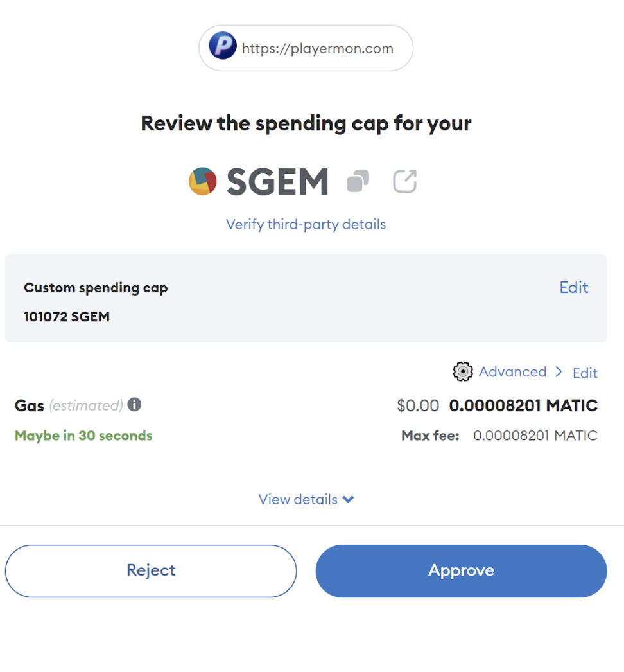
Task: Edit the custom spending cap
Action: point(573,287)
